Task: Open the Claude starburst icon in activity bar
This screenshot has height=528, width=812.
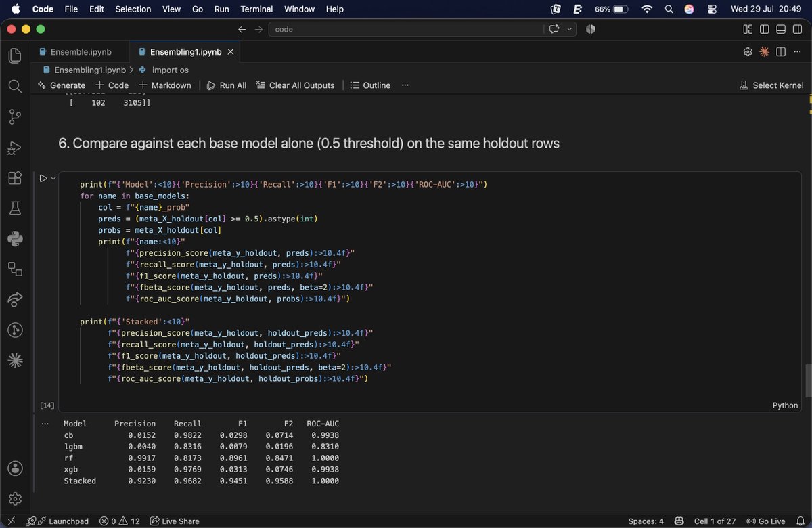Action: [x=15, y=360]
